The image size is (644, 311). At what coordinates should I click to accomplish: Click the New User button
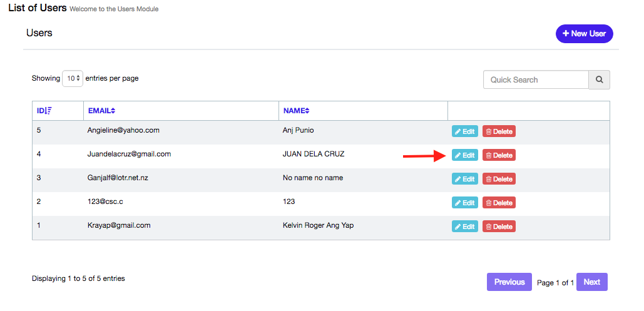[x=584, y=34]
